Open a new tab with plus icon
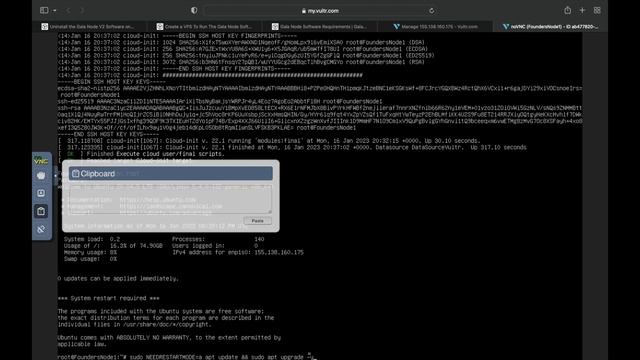Viewport: 640px width, 360px height. 582,10
